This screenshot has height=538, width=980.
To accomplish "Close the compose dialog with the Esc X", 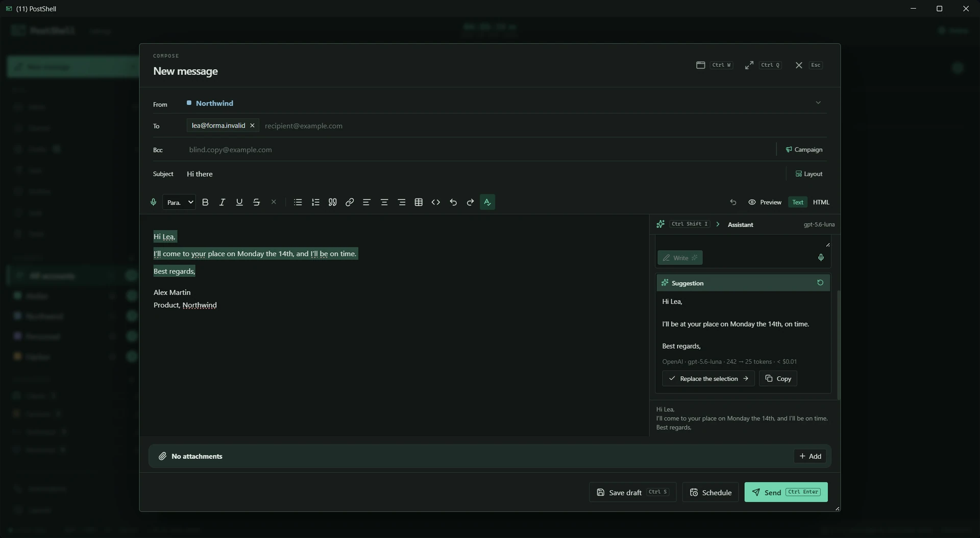I will click(x=799, y=65).
